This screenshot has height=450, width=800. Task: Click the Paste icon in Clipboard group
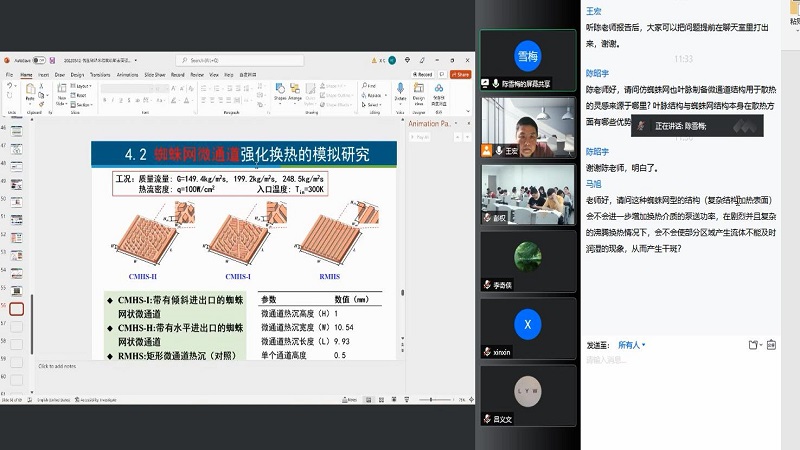[x=30, y=91]
